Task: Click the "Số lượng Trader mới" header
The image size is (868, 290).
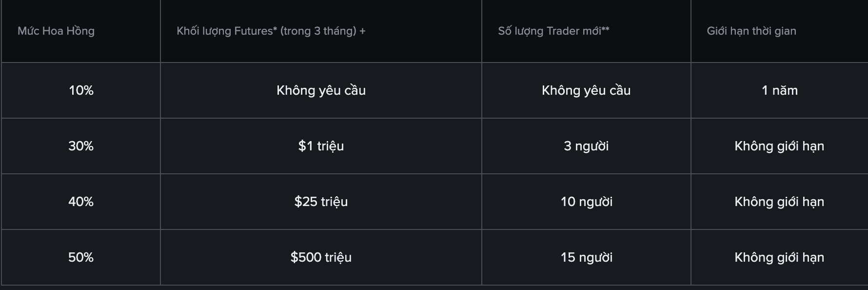Action: click(x=553, y=31)
